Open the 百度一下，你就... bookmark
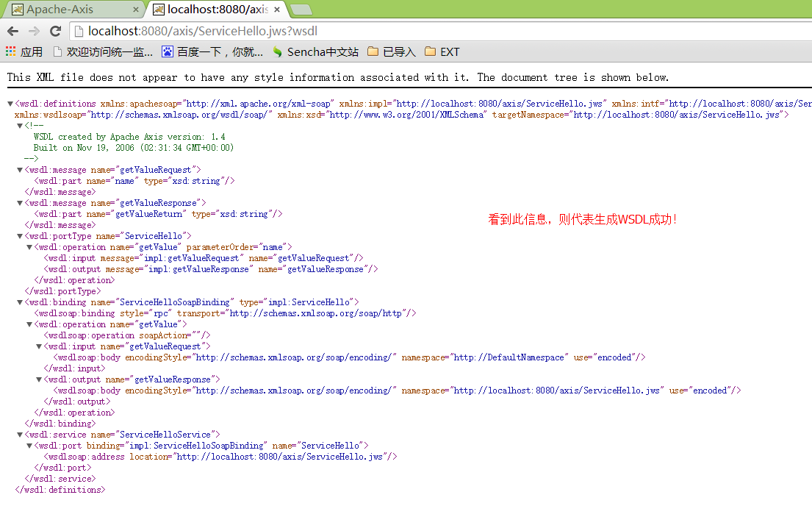This screenshot has height=517, width=812. pyautogui.click(x=212, y=51)
